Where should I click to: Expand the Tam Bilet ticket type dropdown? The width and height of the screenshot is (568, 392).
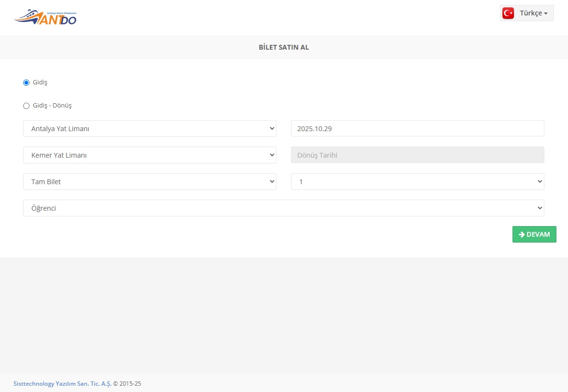[x=150, y=182]
